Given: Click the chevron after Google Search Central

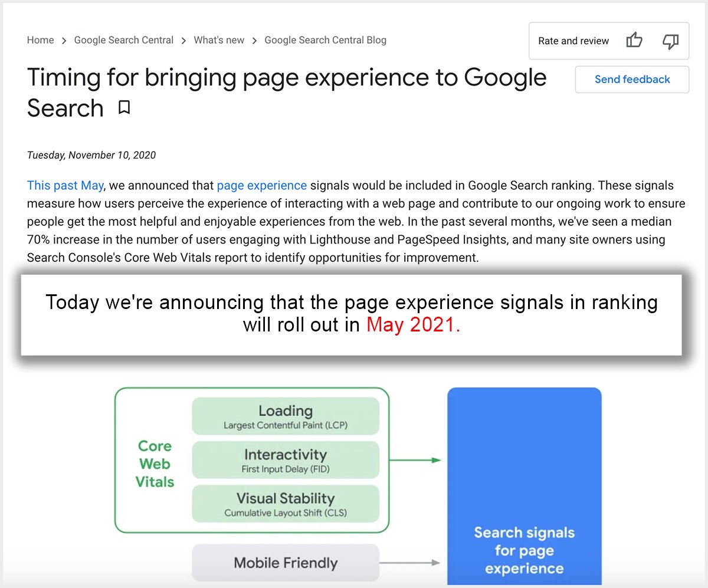Looking at the screenshot, I should coord(183,40).
